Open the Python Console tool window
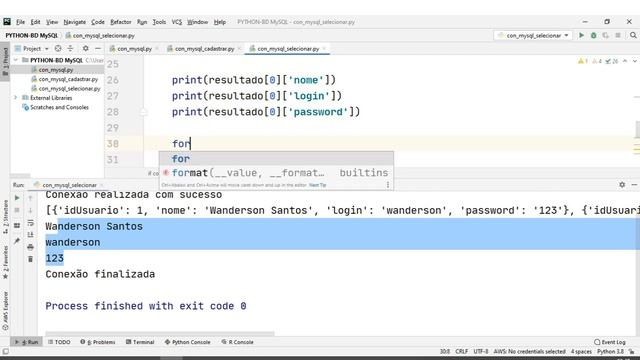This screenshot has width=640, height=360. (x=187, y=342)
